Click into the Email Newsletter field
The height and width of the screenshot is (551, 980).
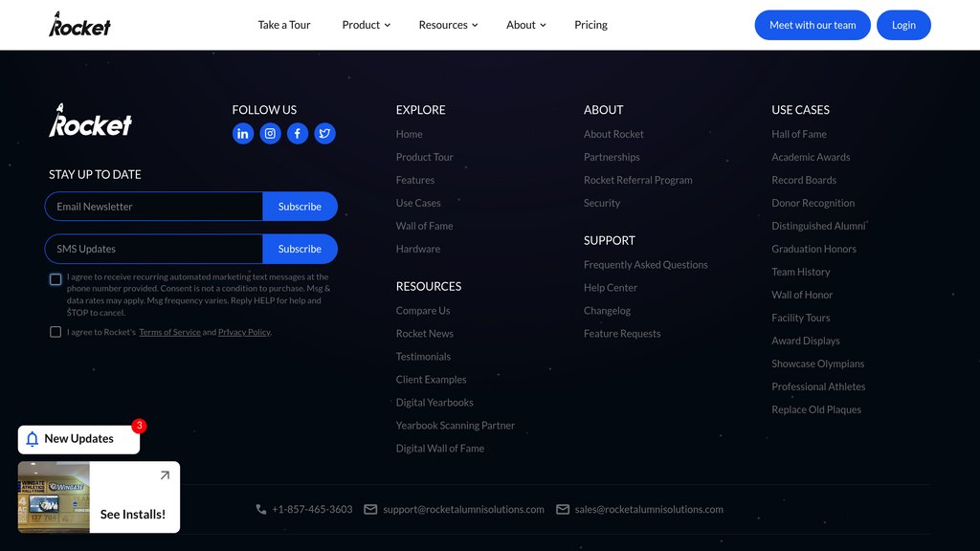pos(155,207)
